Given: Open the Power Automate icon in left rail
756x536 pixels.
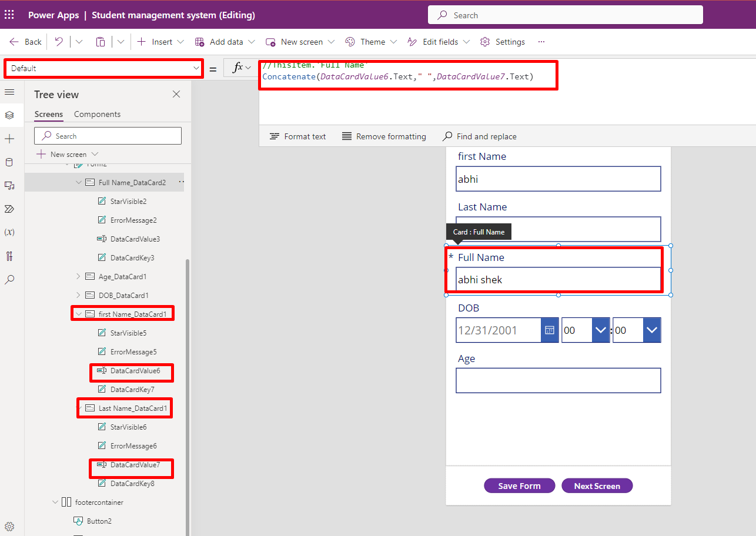Looking at the screenshot, I should coord(9,209).
